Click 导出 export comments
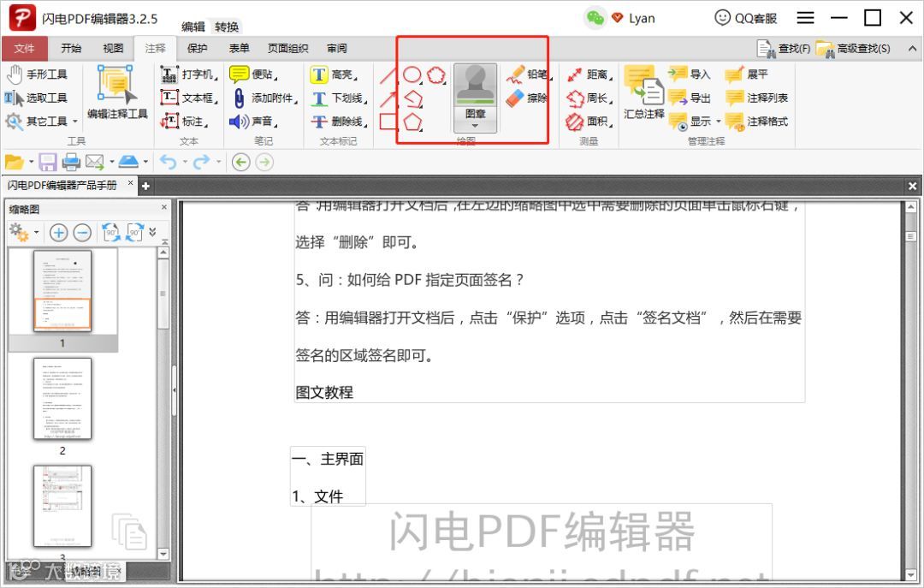Screen dimensions: 924x588 click(x=690, y=98)
